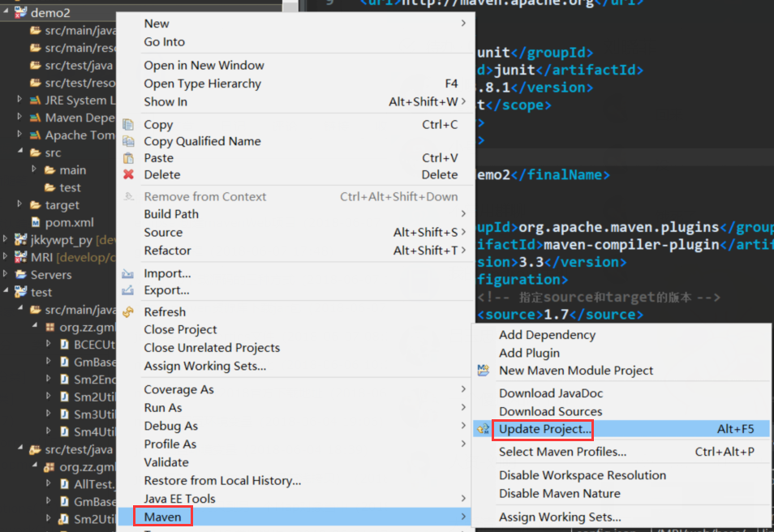Click the Paste clipboard icon
774x532 pixels.
click(x=128, y=157)
